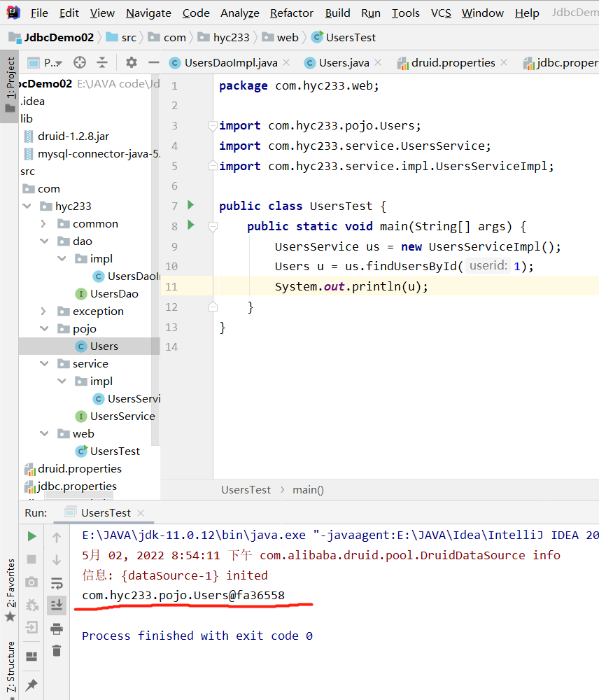Run the main method from the line 8 gutter
Screen dimensions: 599x700
[x=191, y=225]
